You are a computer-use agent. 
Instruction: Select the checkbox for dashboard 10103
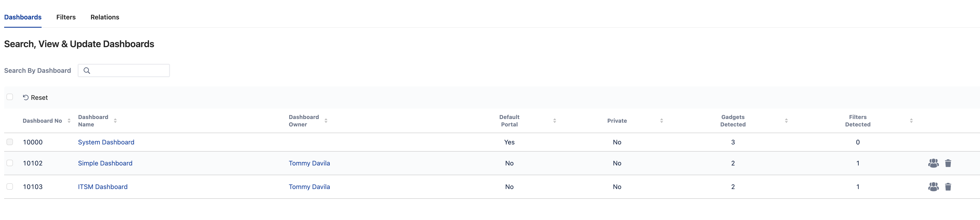click(10, 186)
